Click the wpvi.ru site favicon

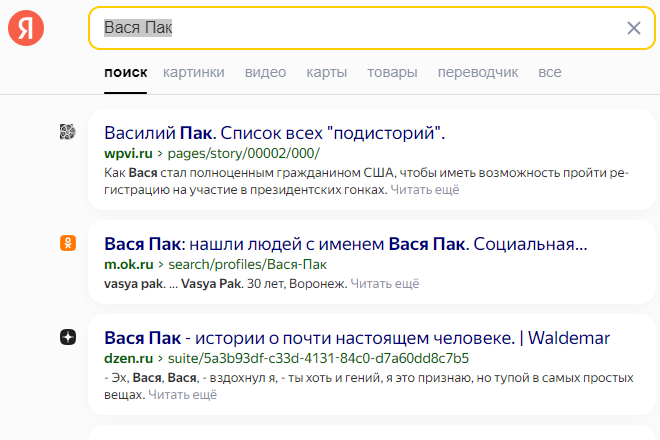point(67,132)
